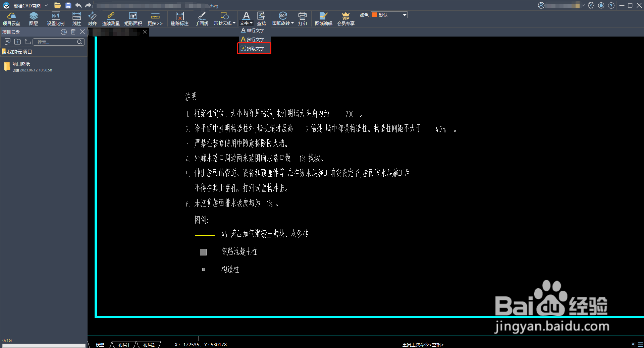This screenshot has height=348, width=644.
Task: Click the search magnifier in cloud panel
Action: tap(80, 42)
